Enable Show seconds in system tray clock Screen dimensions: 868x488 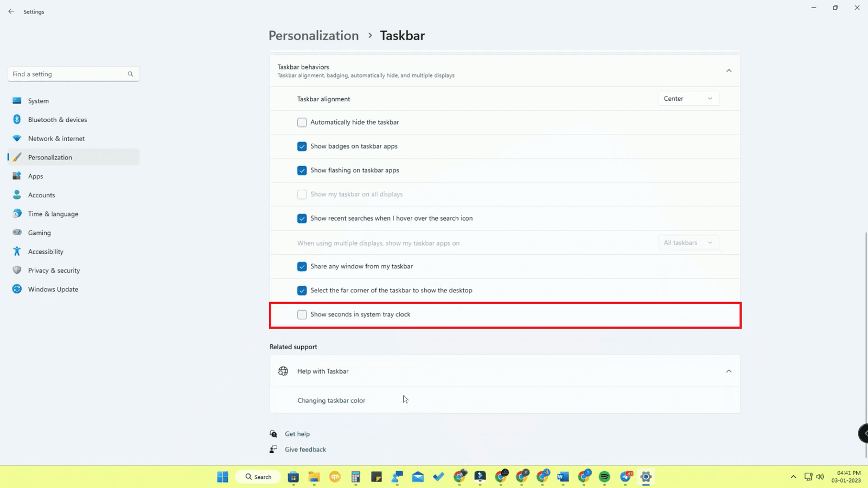(x=302, y=314)
